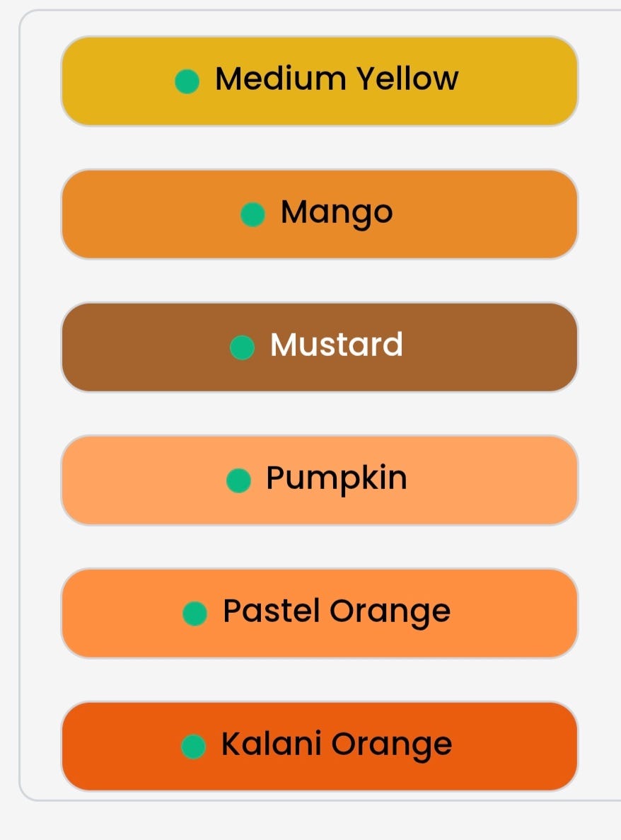Image resolution: width=621 pixels, height=840 pixels.
Task: Click the green dot beside Medium Yellow
Action: [x=187, y=81]
